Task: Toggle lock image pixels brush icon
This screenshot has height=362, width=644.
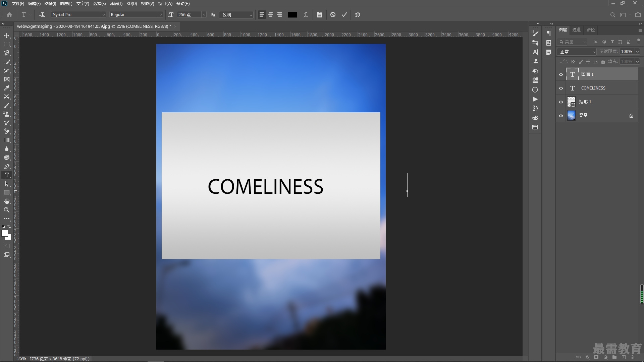Action: [x=581, y=62]
